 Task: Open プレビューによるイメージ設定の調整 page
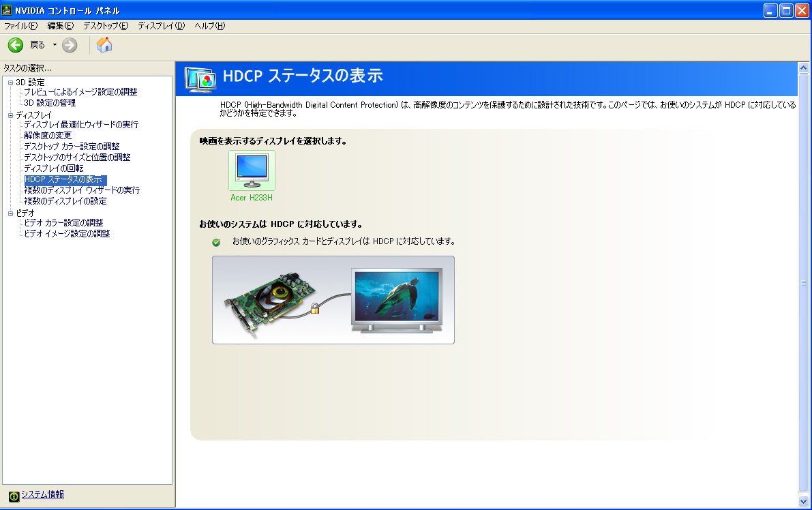(80, 92)
